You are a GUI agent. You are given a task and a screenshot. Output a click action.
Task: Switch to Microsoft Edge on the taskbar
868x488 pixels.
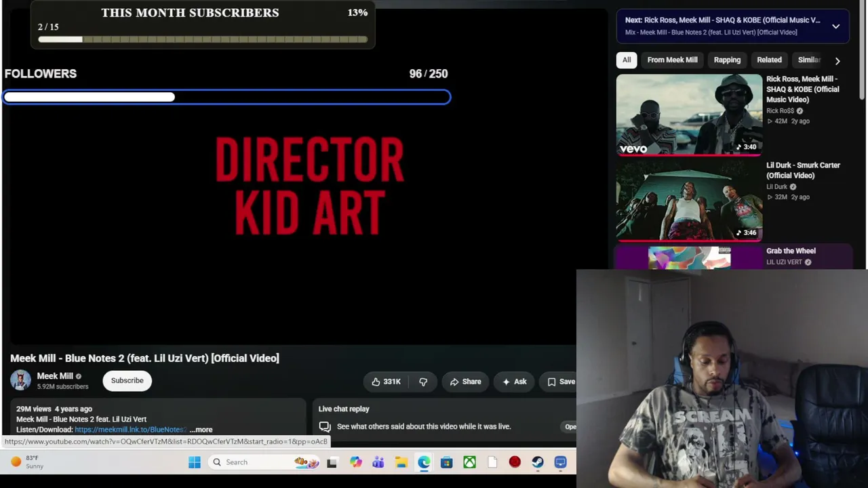pyautogui.click(x=424, y=462)
